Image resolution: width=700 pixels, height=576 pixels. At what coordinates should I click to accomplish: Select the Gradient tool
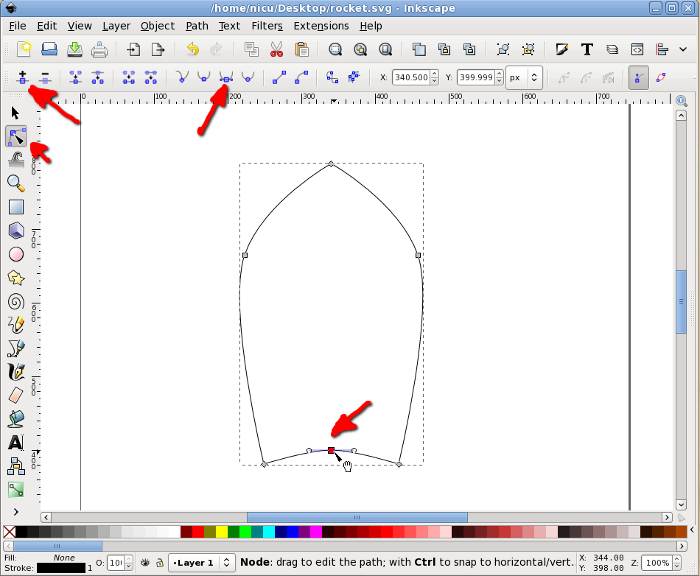pos(16,490)
